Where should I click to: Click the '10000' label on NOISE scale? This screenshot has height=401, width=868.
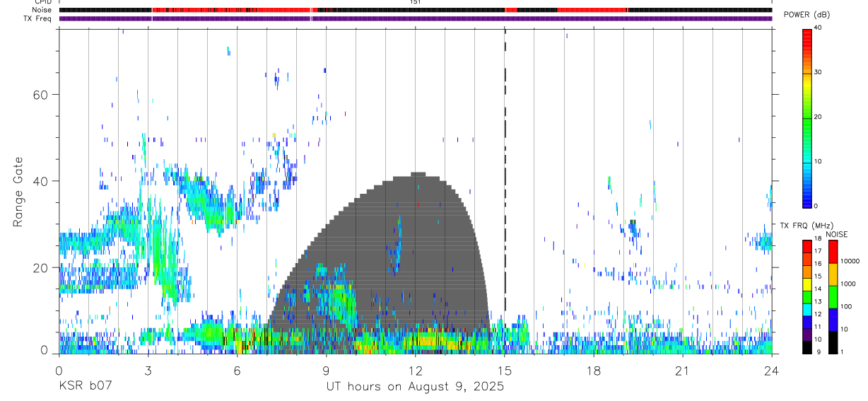click(x=850, y=262)
